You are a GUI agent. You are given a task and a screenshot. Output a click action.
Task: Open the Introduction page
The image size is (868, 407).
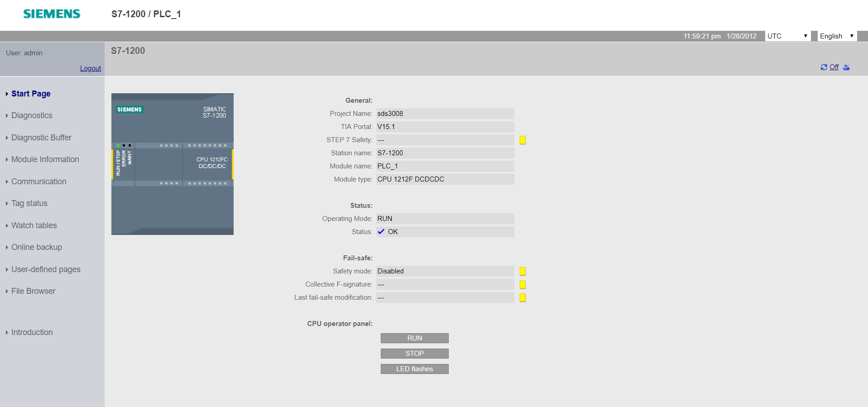[32, 332]
